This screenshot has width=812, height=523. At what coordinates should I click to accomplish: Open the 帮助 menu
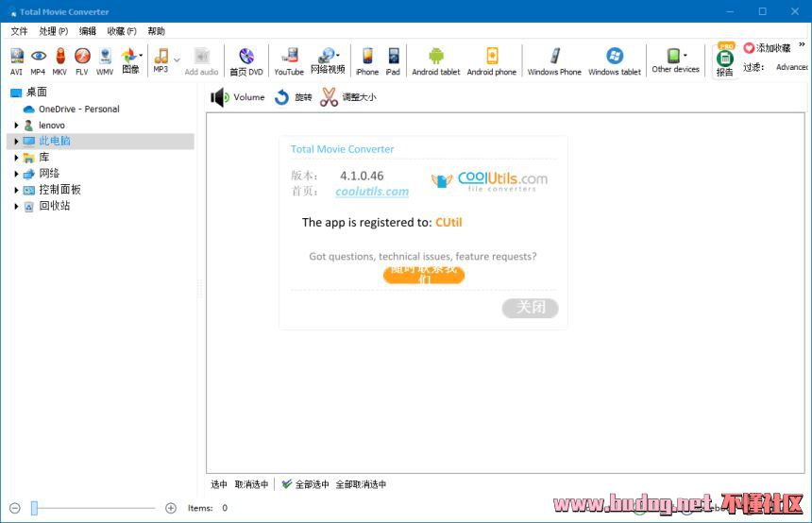tap(156, 31)
